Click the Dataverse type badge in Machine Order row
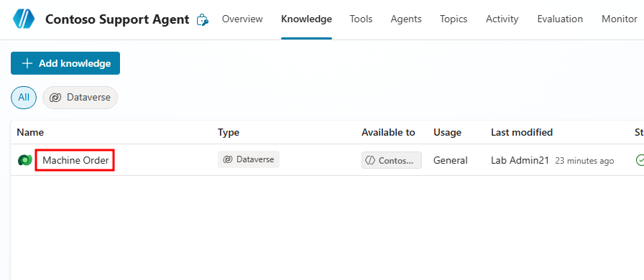 (249, 159)
